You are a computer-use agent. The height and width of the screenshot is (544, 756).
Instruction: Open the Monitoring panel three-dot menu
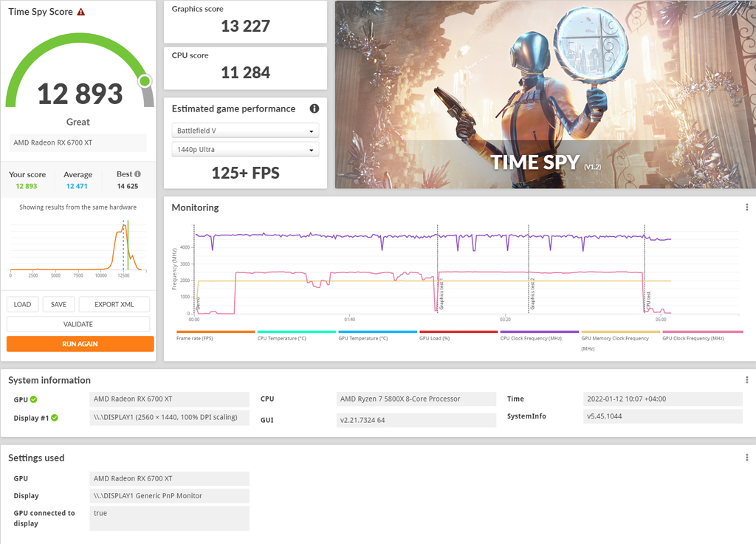(747, 207)
